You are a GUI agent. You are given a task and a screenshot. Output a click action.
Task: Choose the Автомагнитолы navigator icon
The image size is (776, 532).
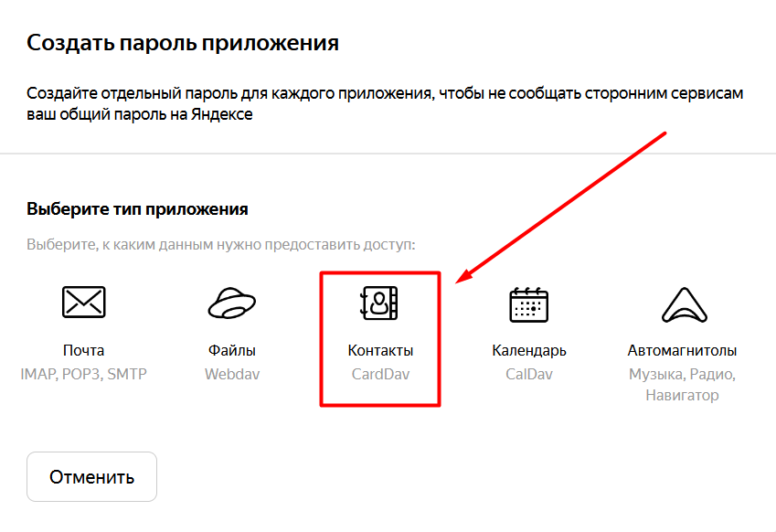[x=685, y=304]
